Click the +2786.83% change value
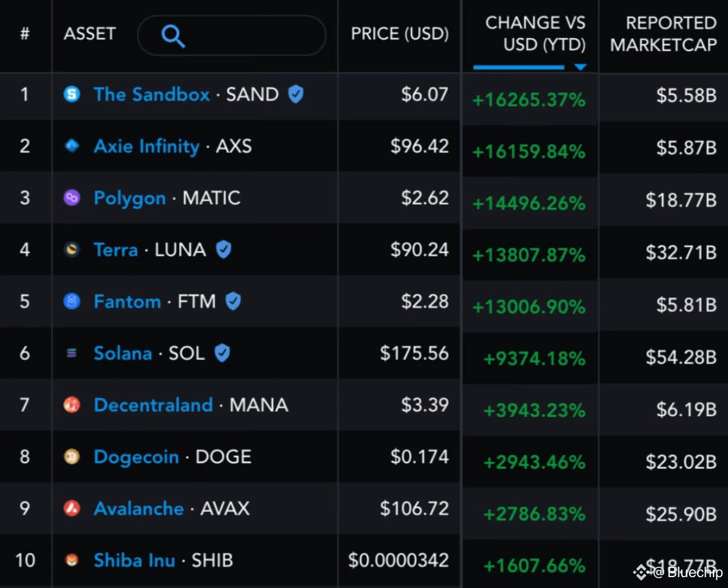The image size is (728, 588). (534, 514)
